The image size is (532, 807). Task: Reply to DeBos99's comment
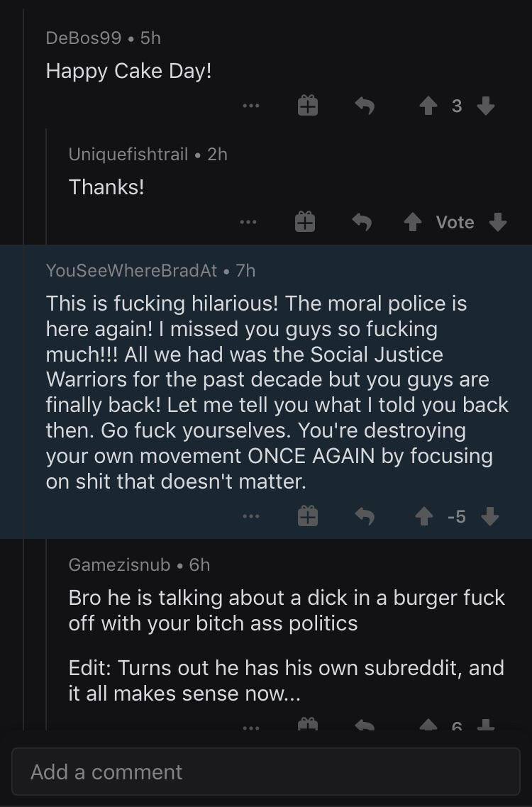tap(365, 106)
